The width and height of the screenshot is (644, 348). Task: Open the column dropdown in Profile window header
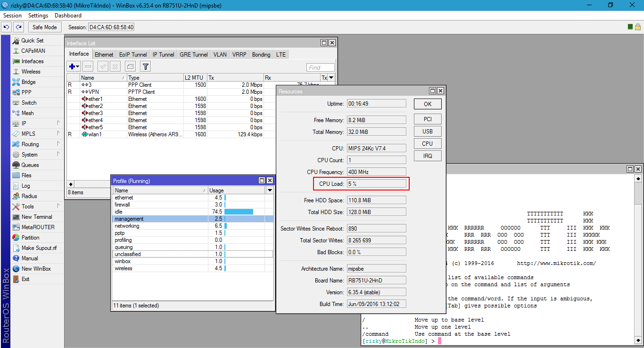270,191
